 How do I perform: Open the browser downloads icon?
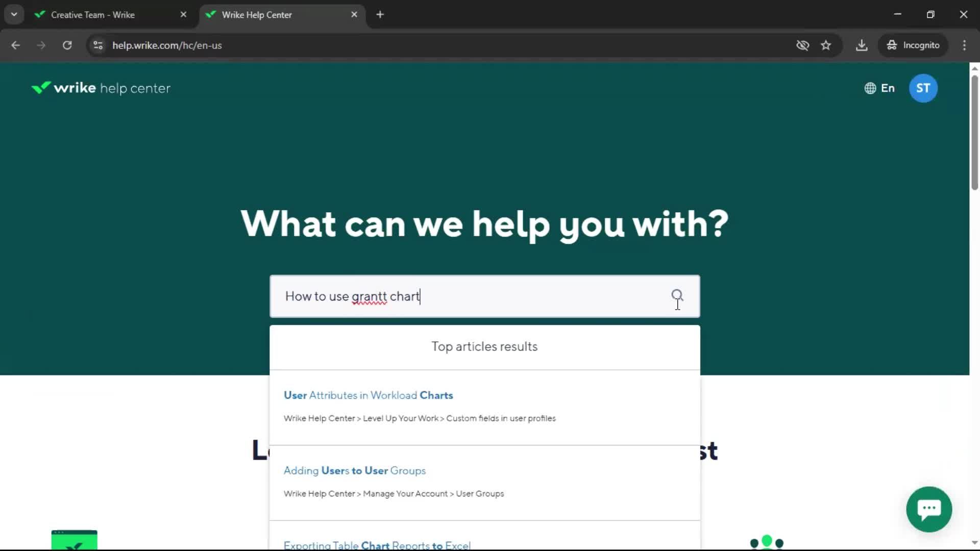(x=862, y=45)
